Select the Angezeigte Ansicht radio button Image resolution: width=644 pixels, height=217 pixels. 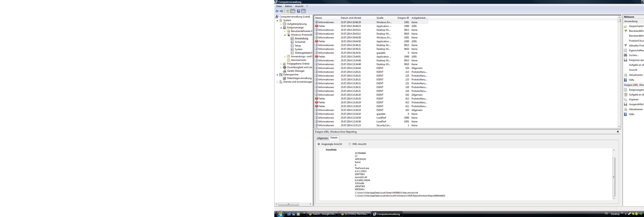tap(319, 144)
